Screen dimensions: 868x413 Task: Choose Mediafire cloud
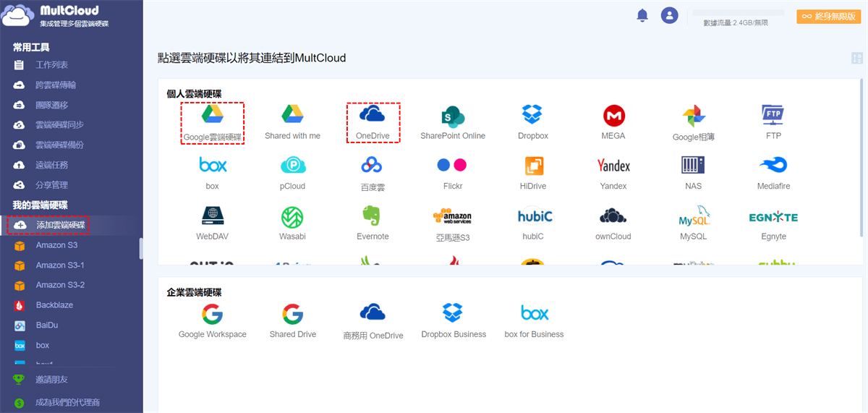(773, 173)
